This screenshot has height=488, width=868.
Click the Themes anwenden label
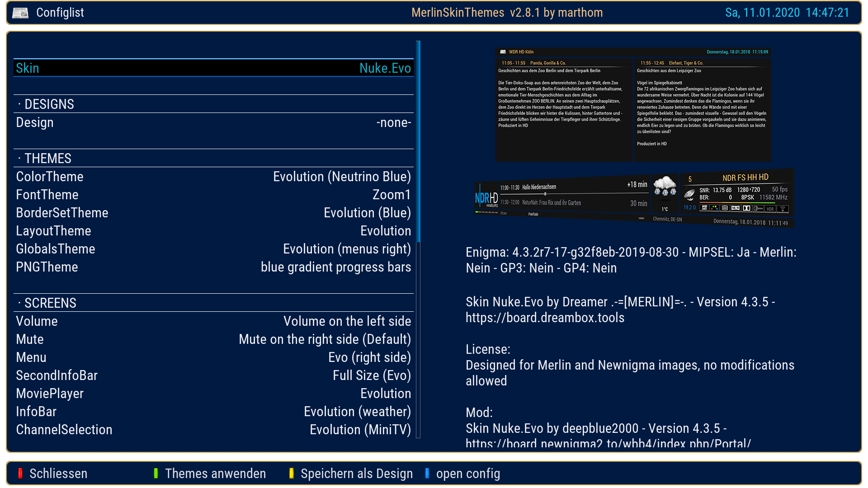click(215, 474)
